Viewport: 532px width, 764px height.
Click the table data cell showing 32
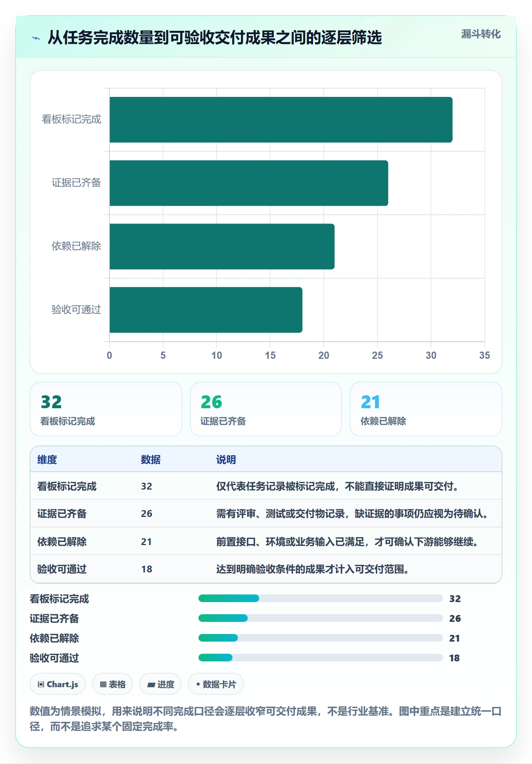click(x=147, y=486)
